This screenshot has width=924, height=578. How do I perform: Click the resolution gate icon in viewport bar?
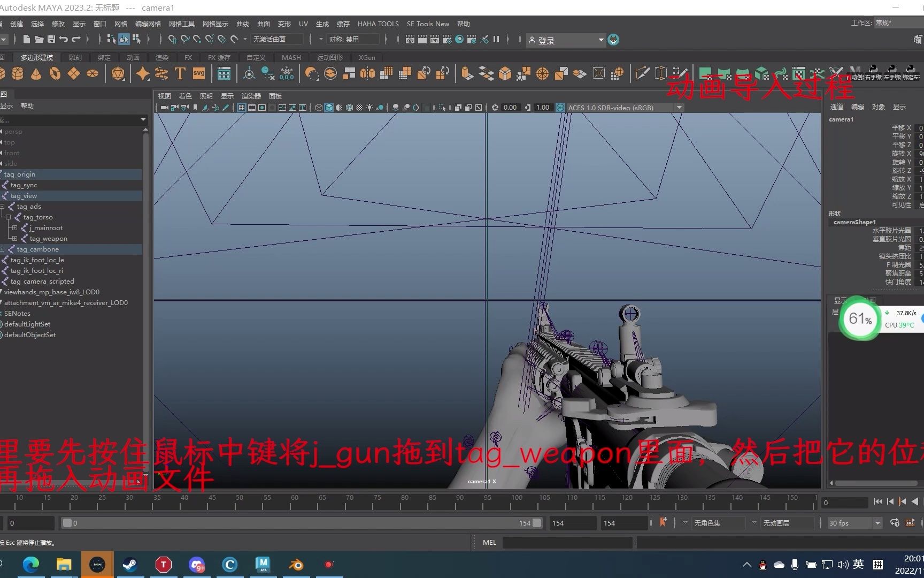click(261, 108)
